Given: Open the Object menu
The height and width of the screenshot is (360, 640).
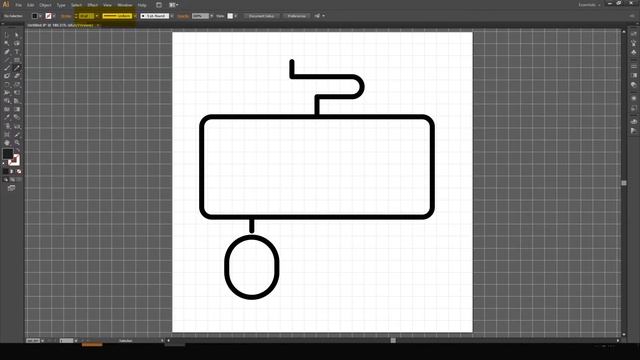Looking at the screenshot, I should click(x=45, y=5).
